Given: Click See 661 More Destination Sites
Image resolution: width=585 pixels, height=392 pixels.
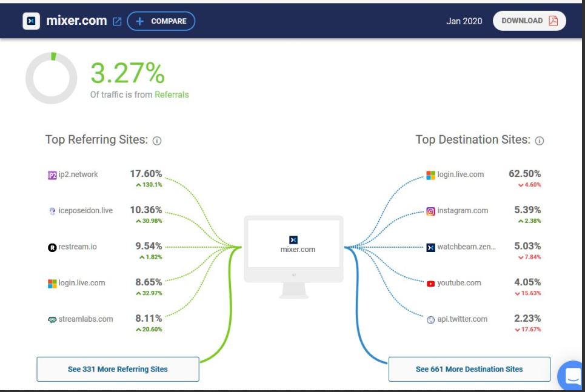Looking at the screenshot, I should tap(469, 369).
